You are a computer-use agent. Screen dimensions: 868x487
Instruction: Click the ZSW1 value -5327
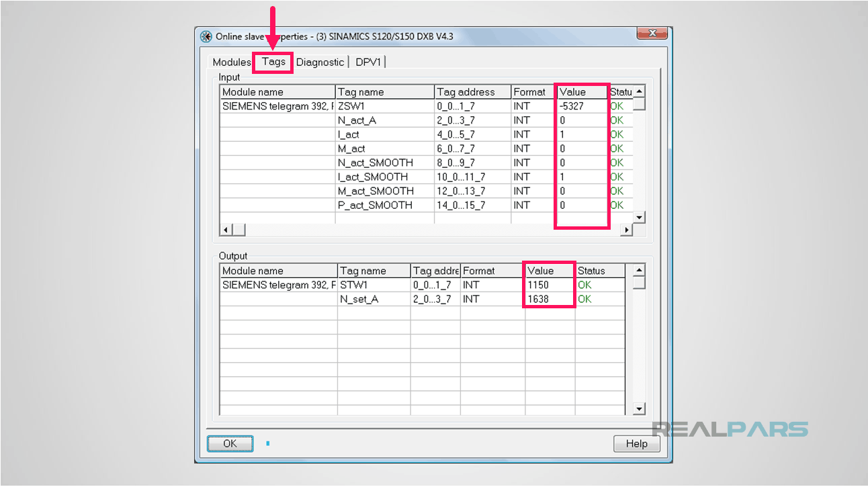click(x=573, y=106)
